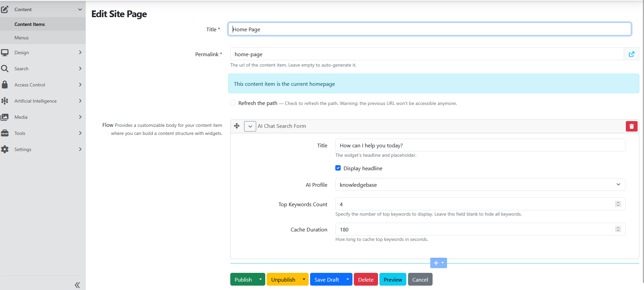Open the AI Profile dropdown
The image size is (644, 290).
tap(480, 184)
